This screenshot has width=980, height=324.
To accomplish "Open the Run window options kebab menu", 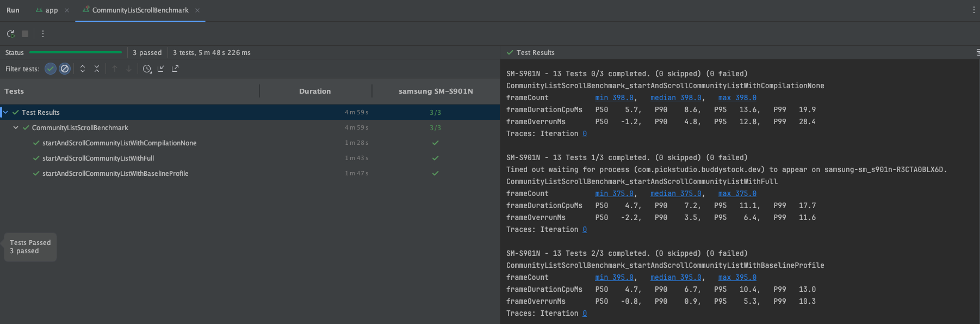I will 973,10.
